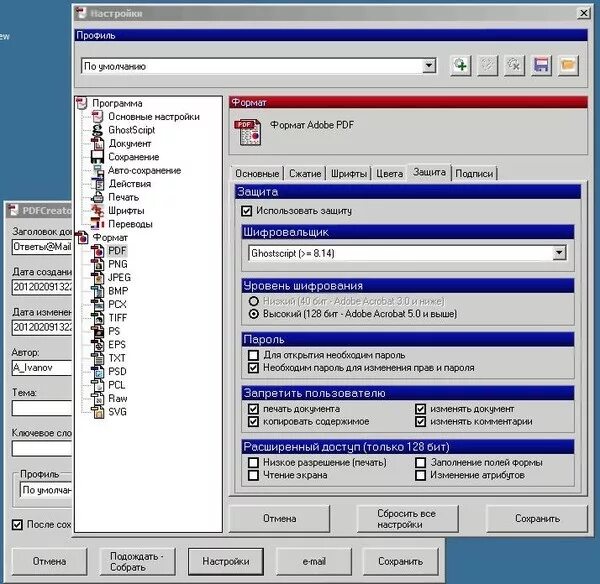Enable Изменение атрибутов checkbox
Screen dimensions: 600x584
tap(421, 475)
